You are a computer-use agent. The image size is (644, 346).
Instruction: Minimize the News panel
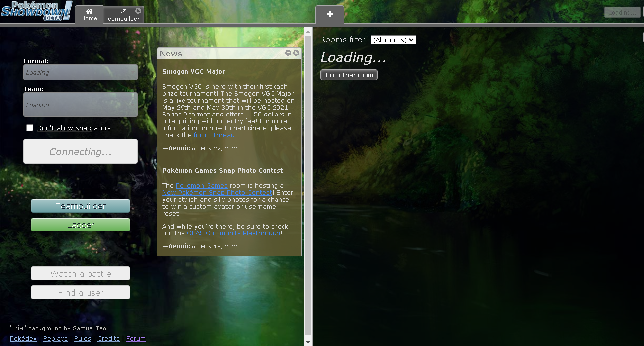[288, 53]
